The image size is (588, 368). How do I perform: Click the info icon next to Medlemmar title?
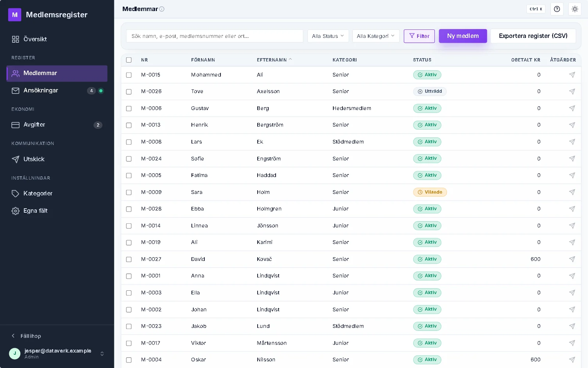click(x=162, y=9)
